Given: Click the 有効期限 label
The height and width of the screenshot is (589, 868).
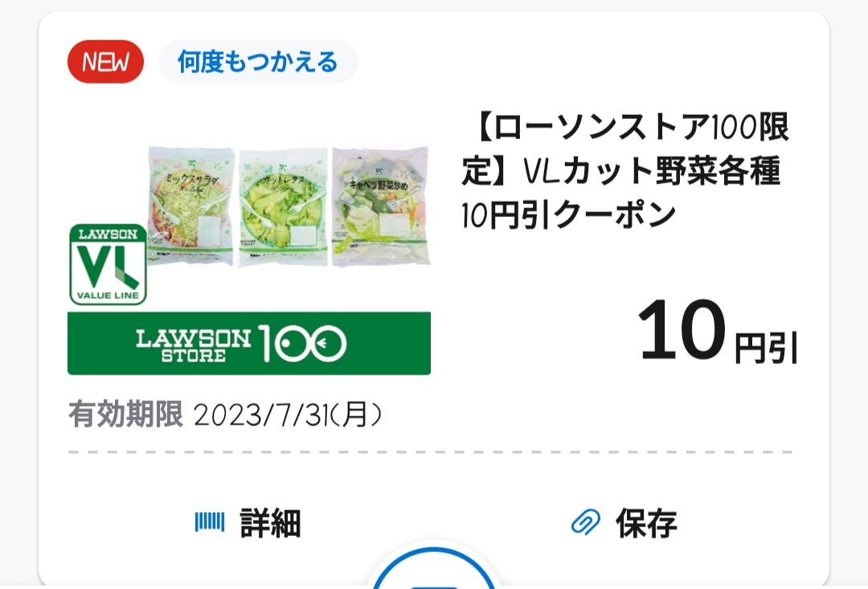Looking at the screenshot, I should [125, 415].
